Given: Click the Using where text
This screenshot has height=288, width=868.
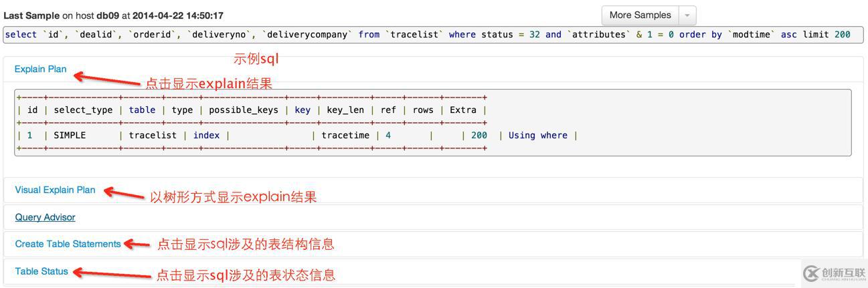Looking at the screenshot, I should (x=537, y=136).
